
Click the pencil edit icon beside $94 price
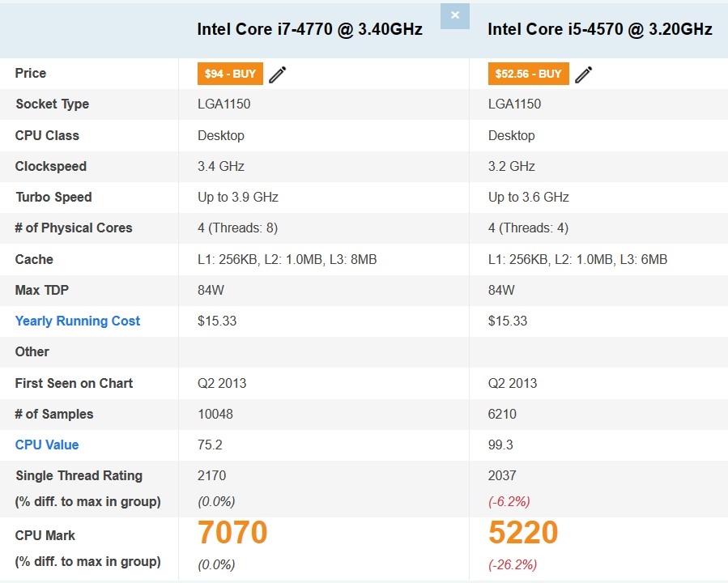coord(277,74)
